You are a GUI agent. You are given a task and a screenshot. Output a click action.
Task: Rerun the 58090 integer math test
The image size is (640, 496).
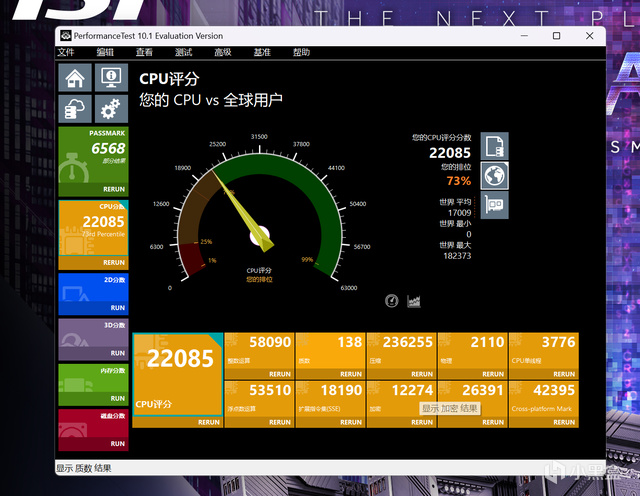click(280, 374)
